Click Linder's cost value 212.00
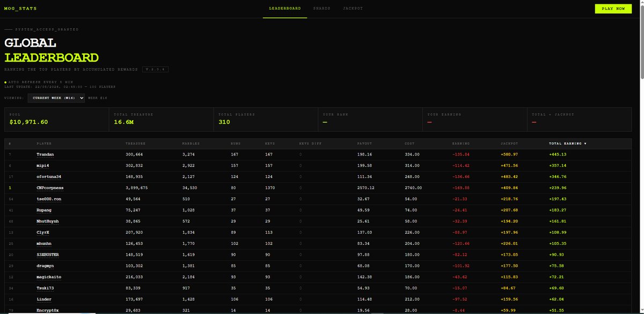644x314 pixels. tap(412, 300)
